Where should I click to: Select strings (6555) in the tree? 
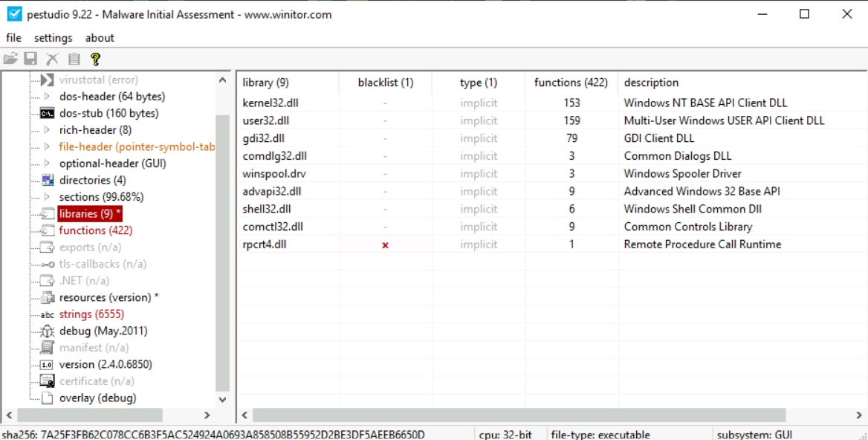[91, 314]
